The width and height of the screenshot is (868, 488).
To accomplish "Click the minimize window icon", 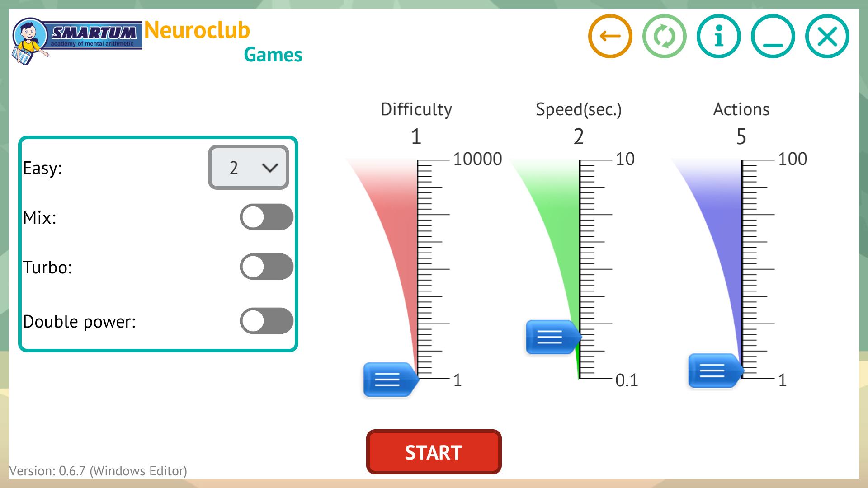I will point(773,36).
